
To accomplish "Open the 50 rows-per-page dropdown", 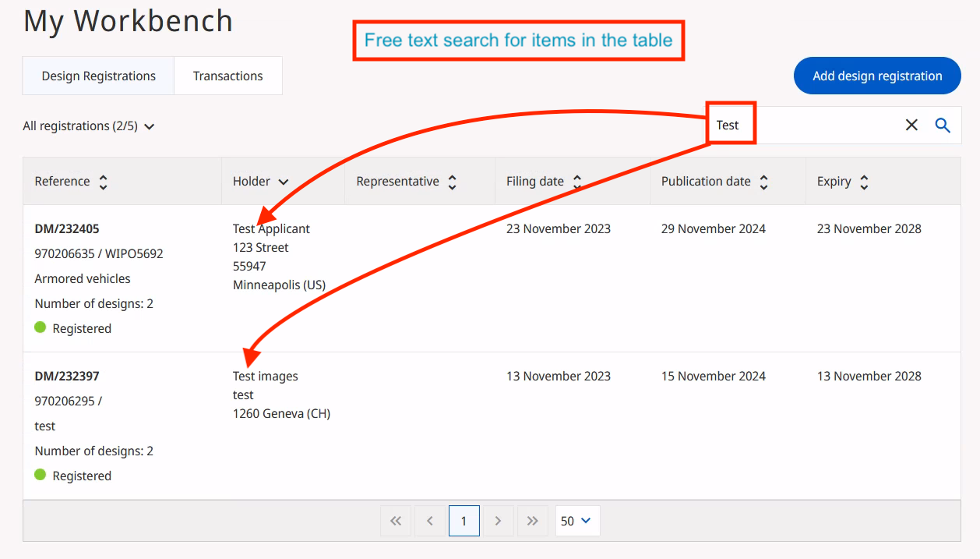I will pyautogui.click(x=577, y=521).
